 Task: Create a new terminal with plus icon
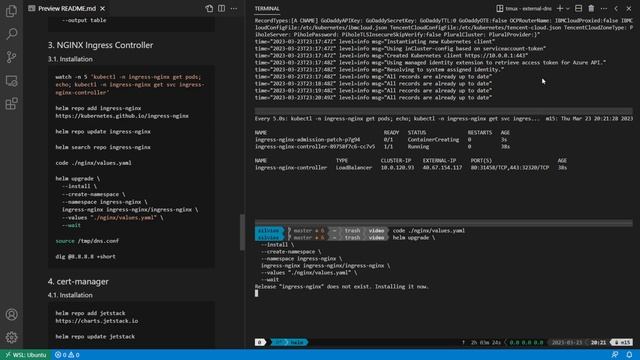point(560,8)
